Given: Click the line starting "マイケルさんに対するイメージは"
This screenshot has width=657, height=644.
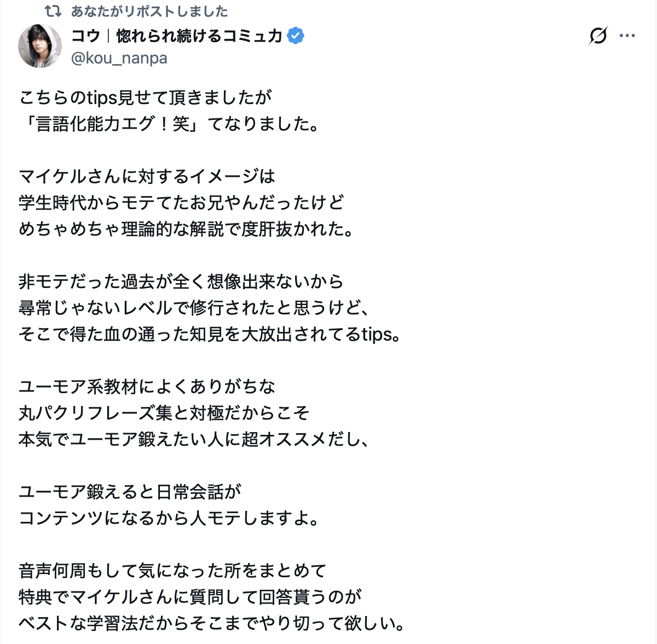Looking at the screenshot, I should [147, 176].
